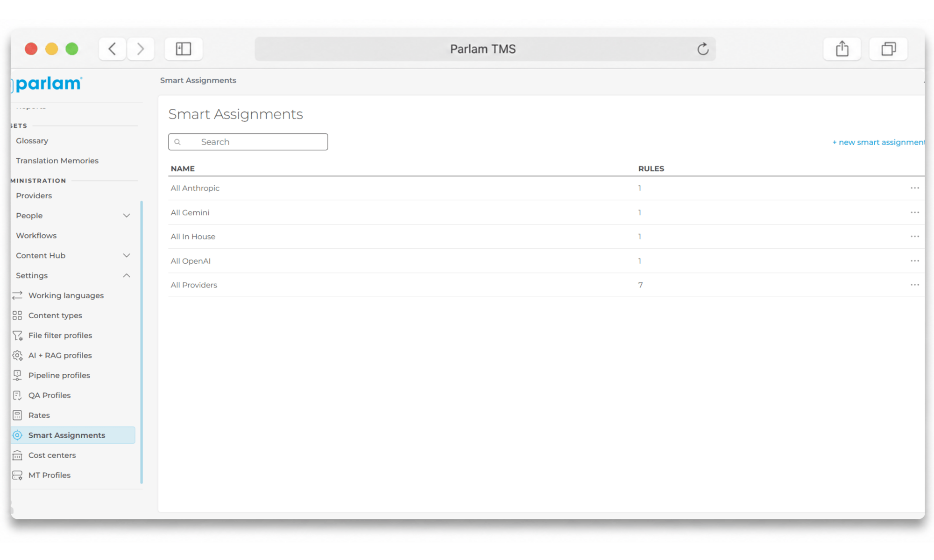This screenshot has height=560, width=934.
Task: Select the Content Hub sidebar item
Action: (41, 256)
